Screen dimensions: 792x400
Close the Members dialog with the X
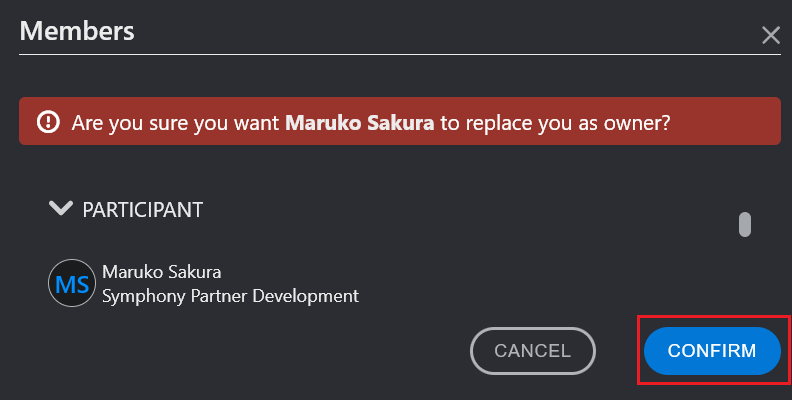771,35
